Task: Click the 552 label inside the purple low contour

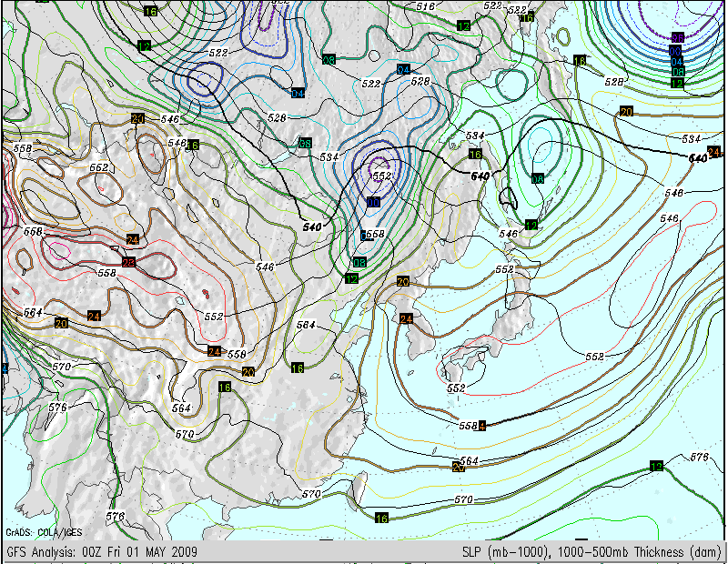Action: click(382, 176)
